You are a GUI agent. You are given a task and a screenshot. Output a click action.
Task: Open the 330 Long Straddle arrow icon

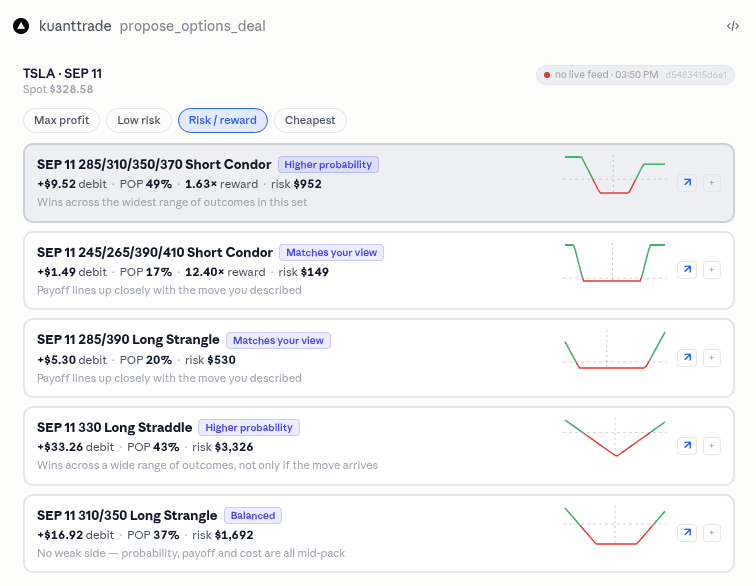tap(687, 446)
